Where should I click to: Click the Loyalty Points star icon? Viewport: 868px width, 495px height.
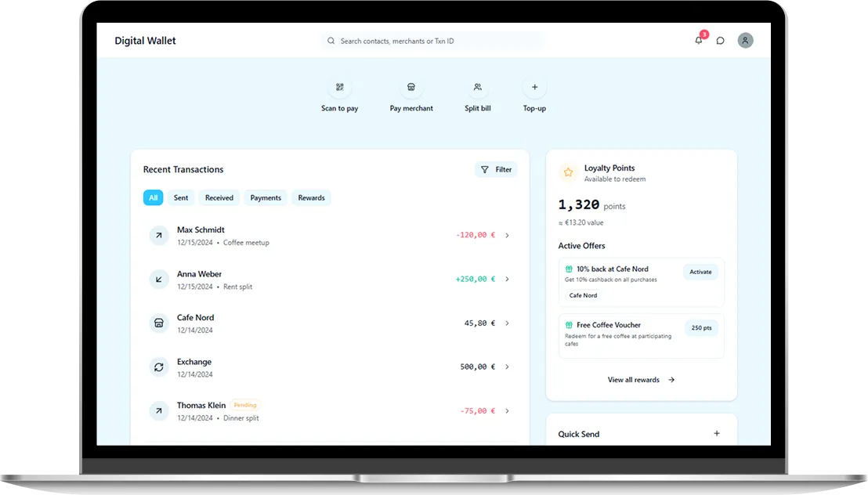click(568, 172)
